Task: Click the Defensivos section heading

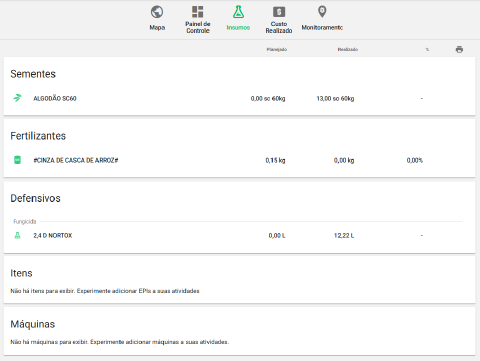Action: (35, 198)
